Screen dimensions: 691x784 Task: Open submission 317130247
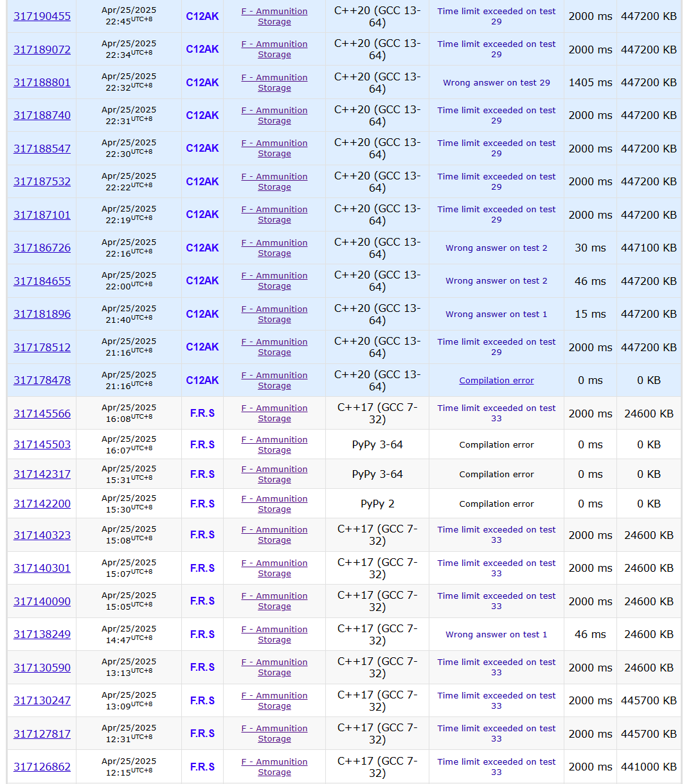click(42, 700)
